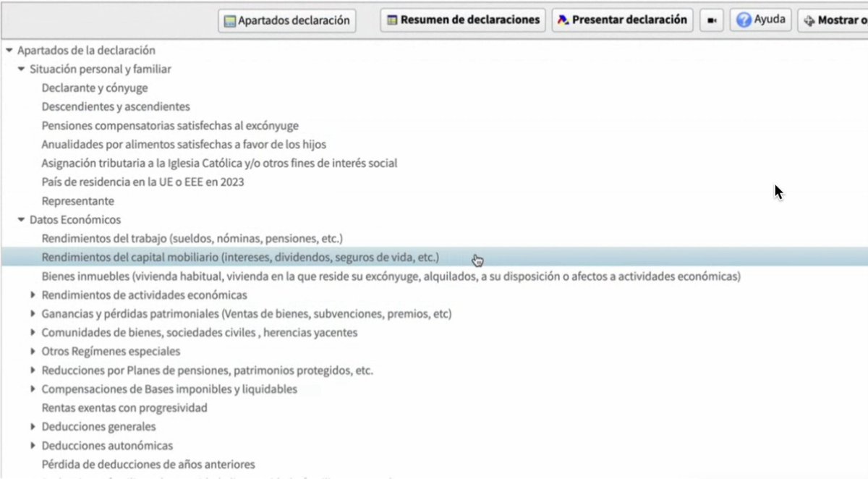Click Datos Económicos label
The height and width of the screenshot is (479, 868).
pyautogui.click(x=75, y=220)
